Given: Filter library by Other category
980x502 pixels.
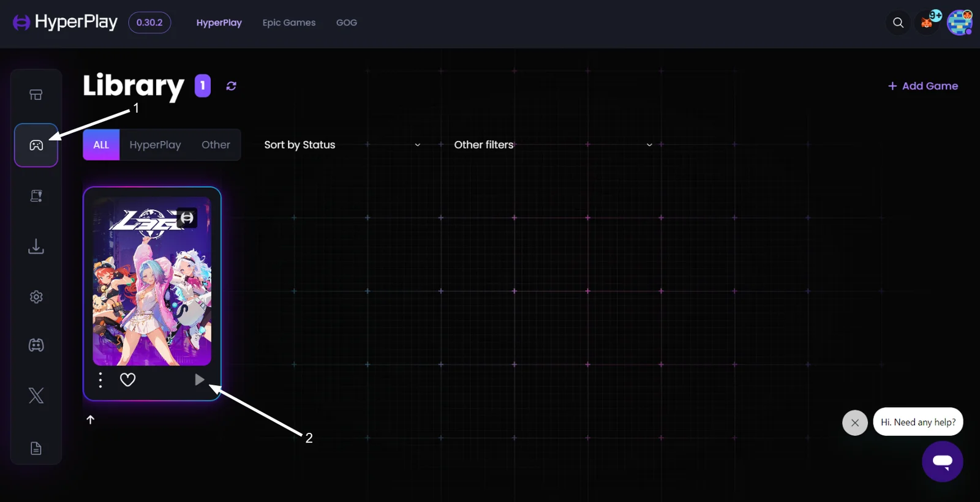Looking at the screenshot, I should point(216,145).
